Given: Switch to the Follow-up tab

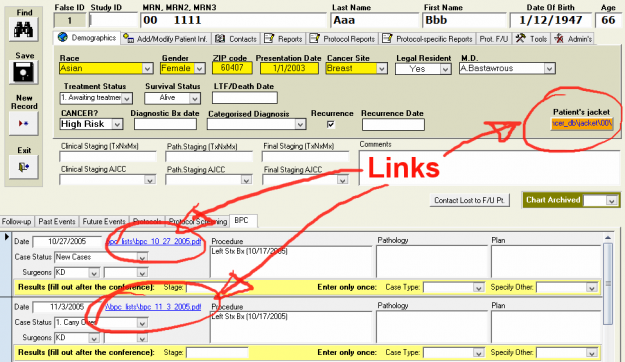Looking at the screenshot, I should (x=16, y=221).
